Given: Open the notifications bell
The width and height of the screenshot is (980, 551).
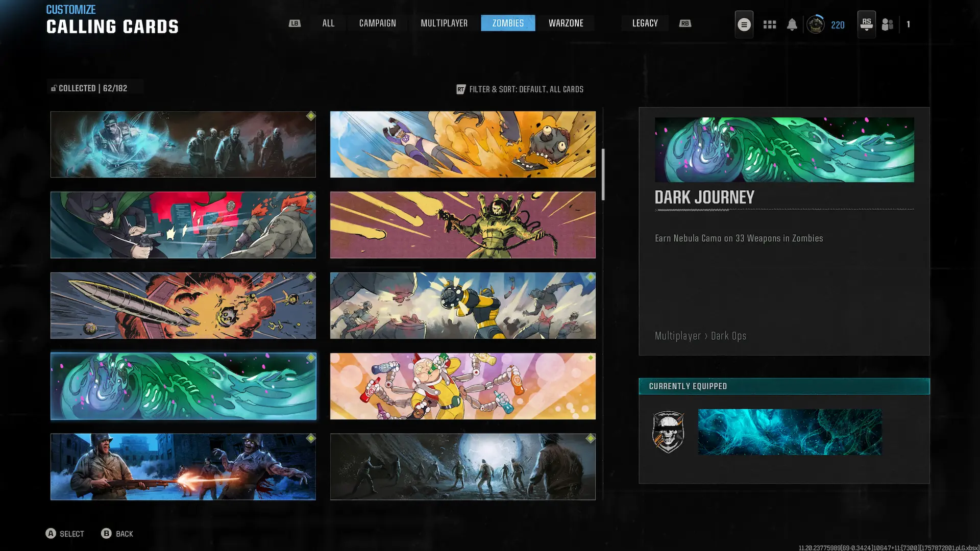Looking at the screenshot, I should (x=792, y=24).
